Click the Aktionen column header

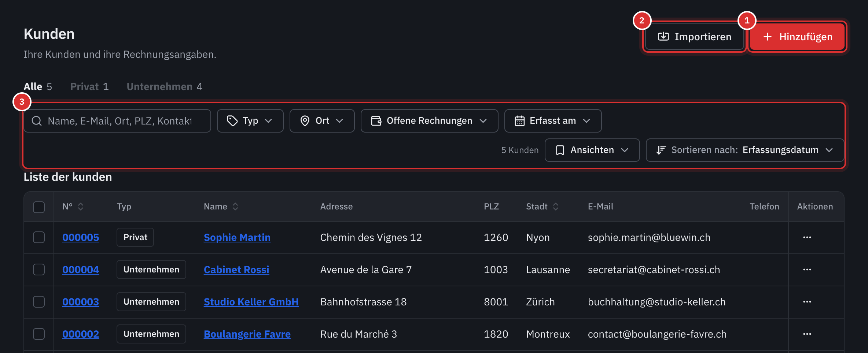pos(815,207)
